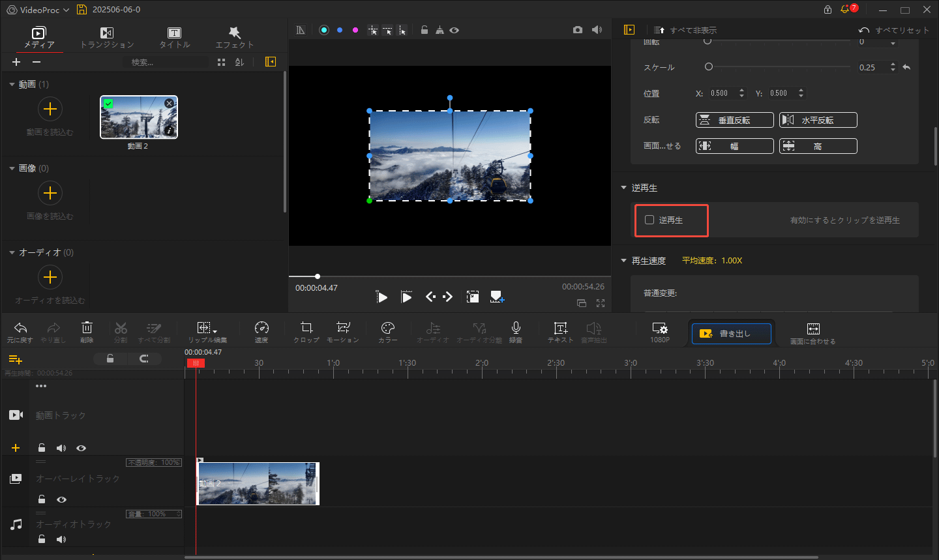
Task: Click the 書き出し export button
Action: [x=731, y=334]
